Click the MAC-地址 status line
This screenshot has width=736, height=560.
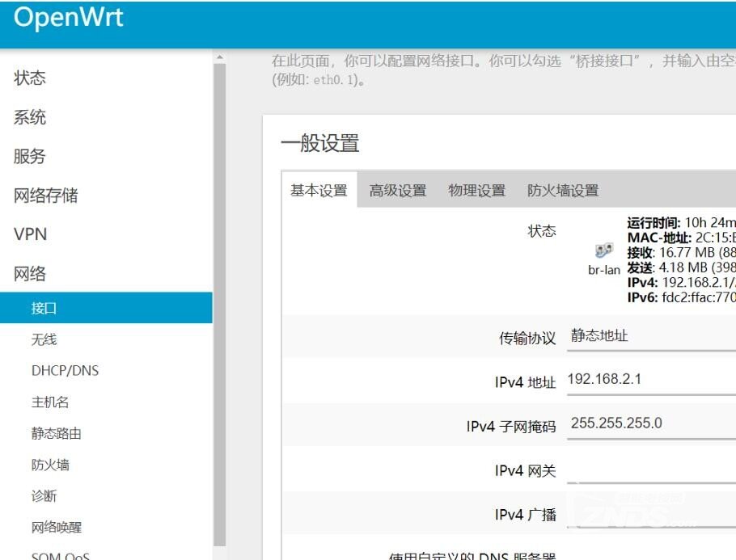coord(681,238)
